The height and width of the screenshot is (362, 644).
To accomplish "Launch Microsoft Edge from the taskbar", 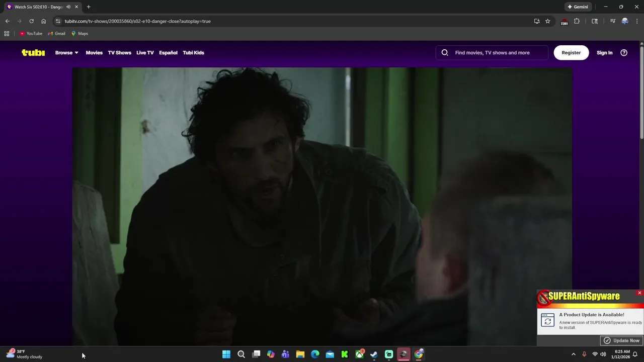I will (315, 354).
